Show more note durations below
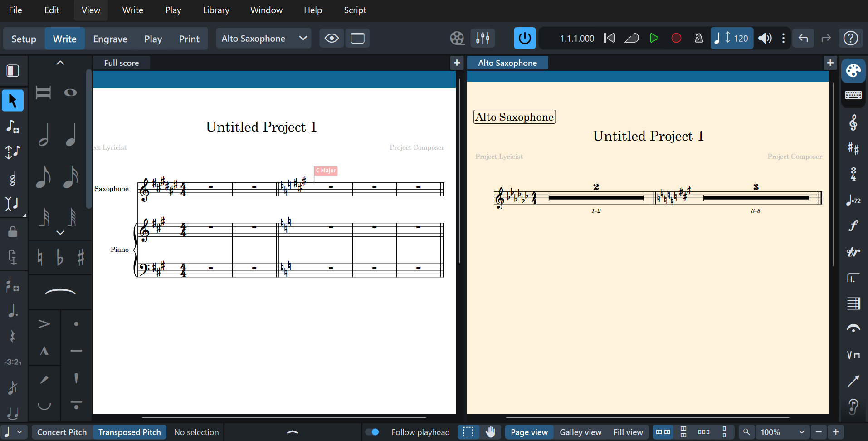Screen dimensions: 868x441 pos(60,233)
